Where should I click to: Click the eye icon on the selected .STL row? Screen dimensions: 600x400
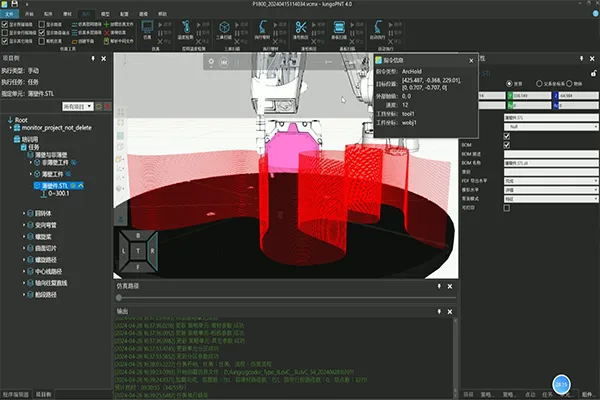[x=73, y=186]
